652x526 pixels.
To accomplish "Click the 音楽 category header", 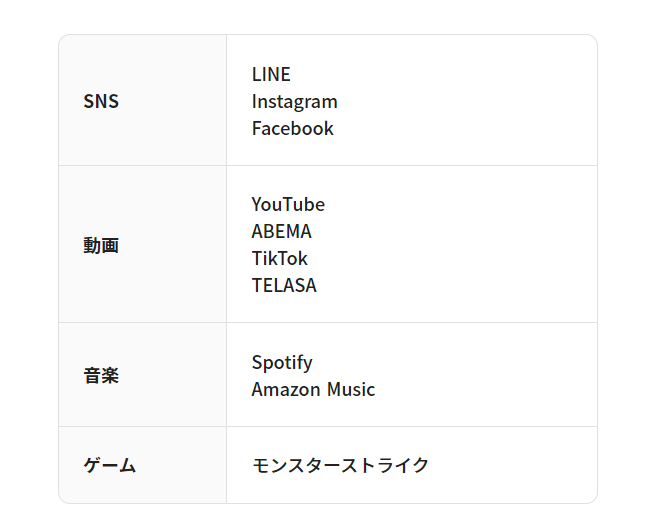I will point(101,375).
